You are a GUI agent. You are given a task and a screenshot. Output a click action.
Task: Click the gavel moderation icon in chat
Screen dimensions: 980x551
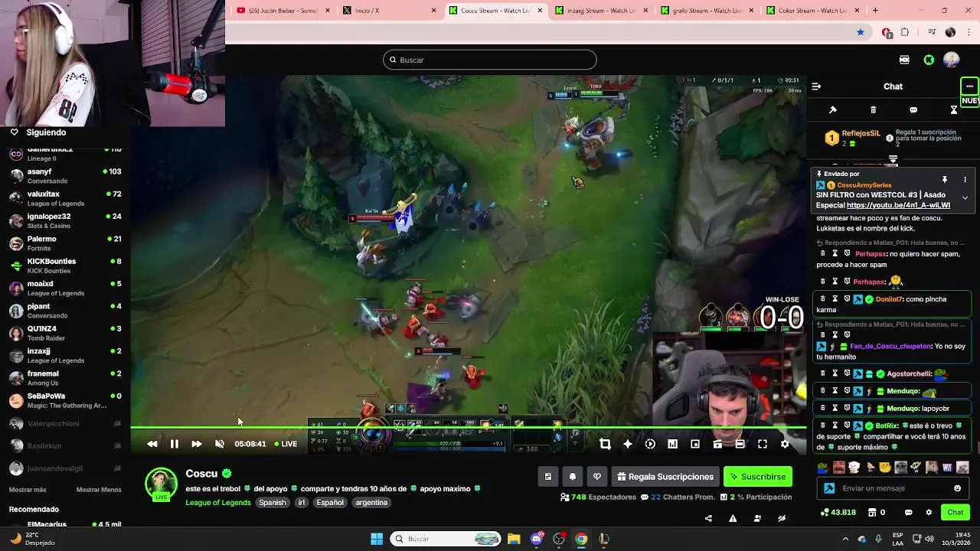[833, 110]
